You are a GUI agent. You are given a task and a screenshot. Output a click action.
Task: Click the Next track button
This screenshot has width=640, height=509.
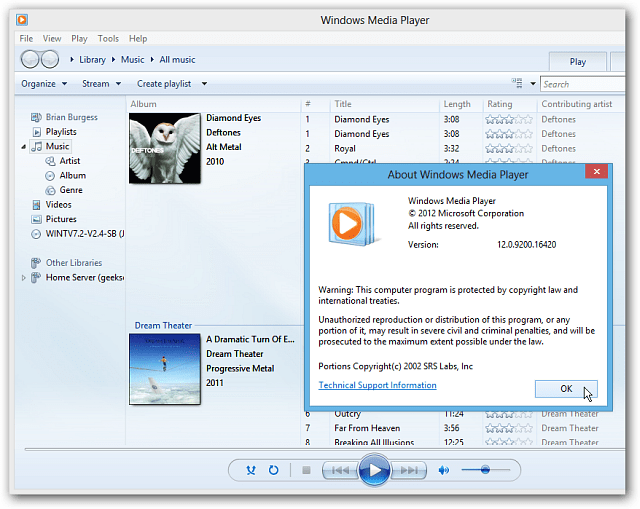[409, 470]
